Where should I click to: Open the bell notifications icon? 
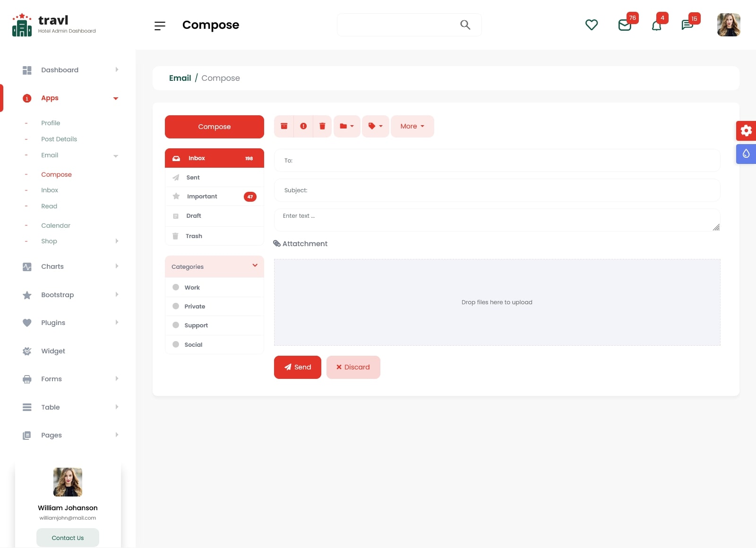point(656,26)
